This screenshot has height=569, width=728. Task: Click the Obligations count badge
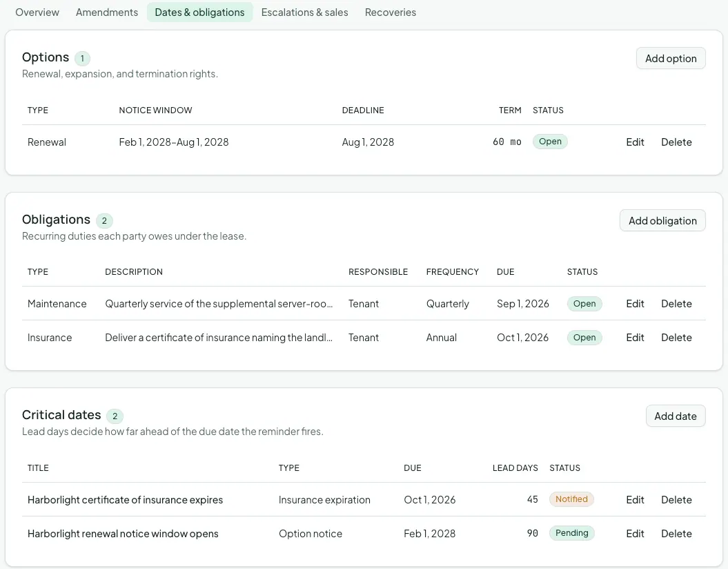click(x=104, y=221)
